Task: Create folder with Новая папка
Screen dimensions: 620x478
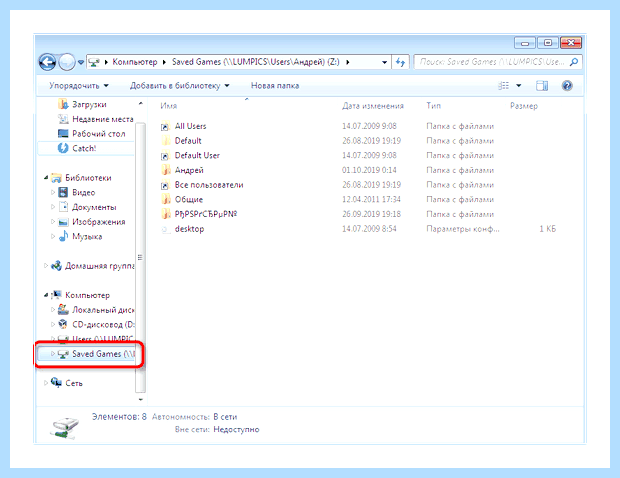Action: click(x=275, y=85)
